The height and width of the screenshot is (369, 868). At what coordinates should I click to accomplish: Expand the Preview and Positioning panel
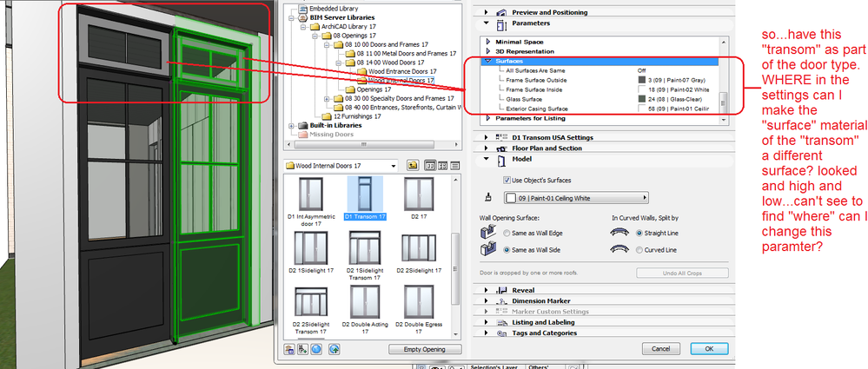486,12
